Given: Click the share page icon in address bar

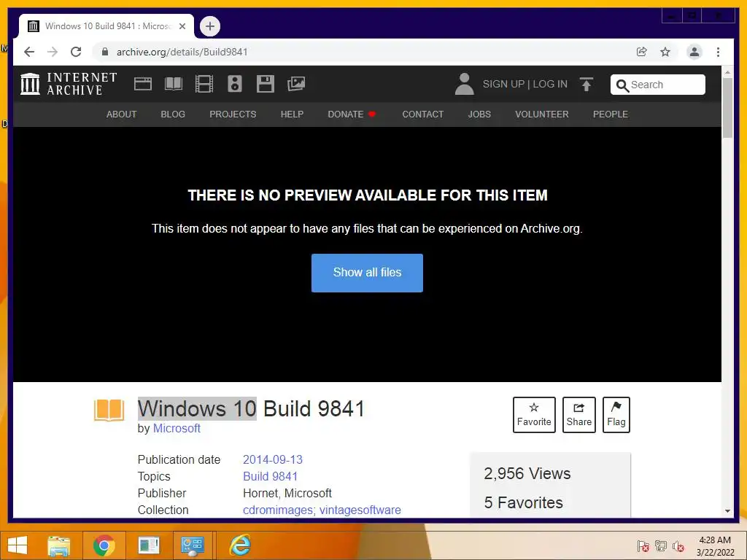Looking at the screenshot, I should point(642,52).
